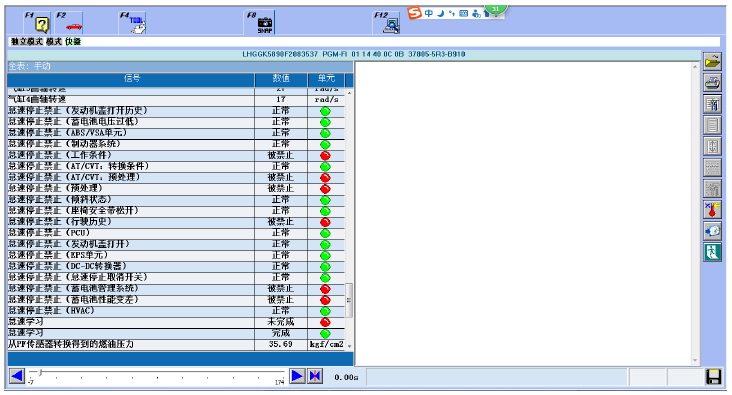The height and width of the screenshot is (395, 732).
Task: Select the 气缸4曲轴转速 row
Action: click(176, 99)
